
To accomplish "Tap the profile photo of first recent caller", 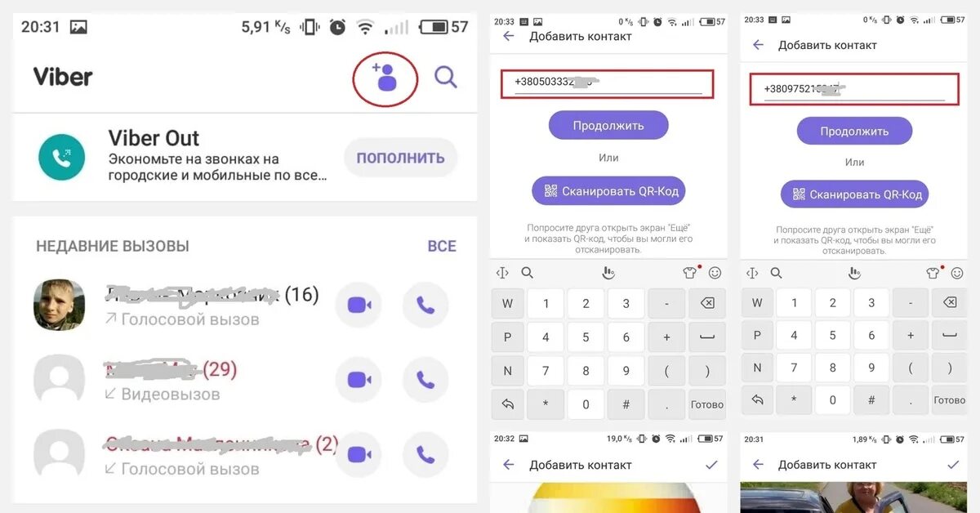I will (x=59, y=305).
